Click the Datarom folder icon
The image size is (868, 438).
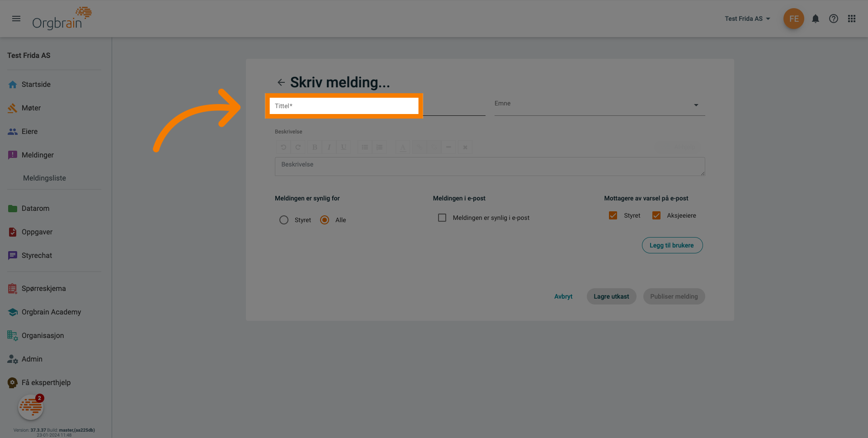click(13, 209)
